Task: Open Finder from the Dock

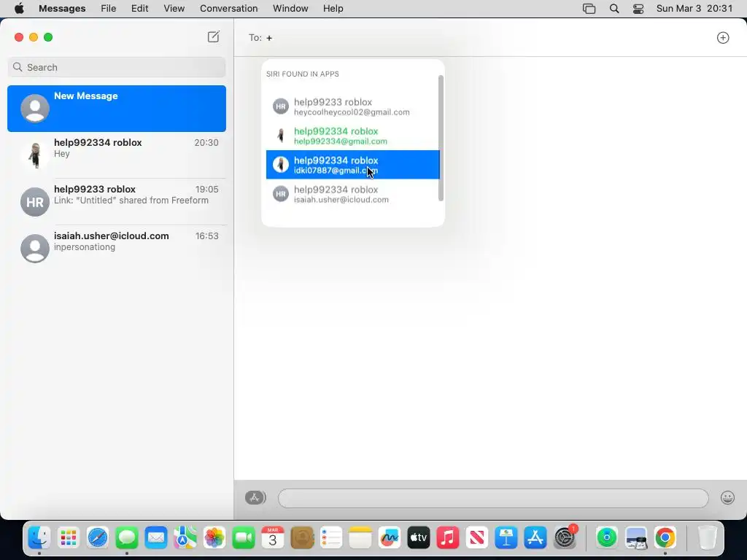Action: (39, 538)
